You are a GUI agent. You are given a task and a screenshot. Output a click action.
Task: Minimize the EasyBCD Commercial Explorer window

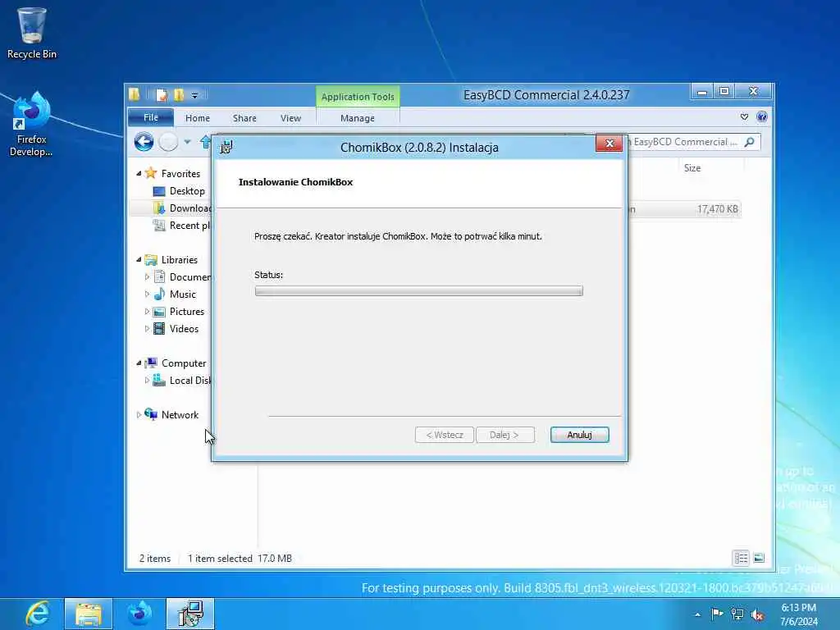(x=702, y=92)
